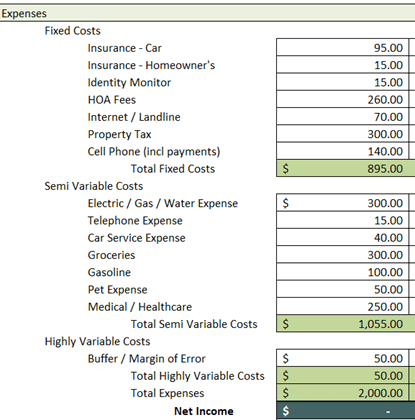Viewport: 415px width, 420px height.
Task: Select the HOA Fees 260.00 cell
Action: [x=343, y=99]
